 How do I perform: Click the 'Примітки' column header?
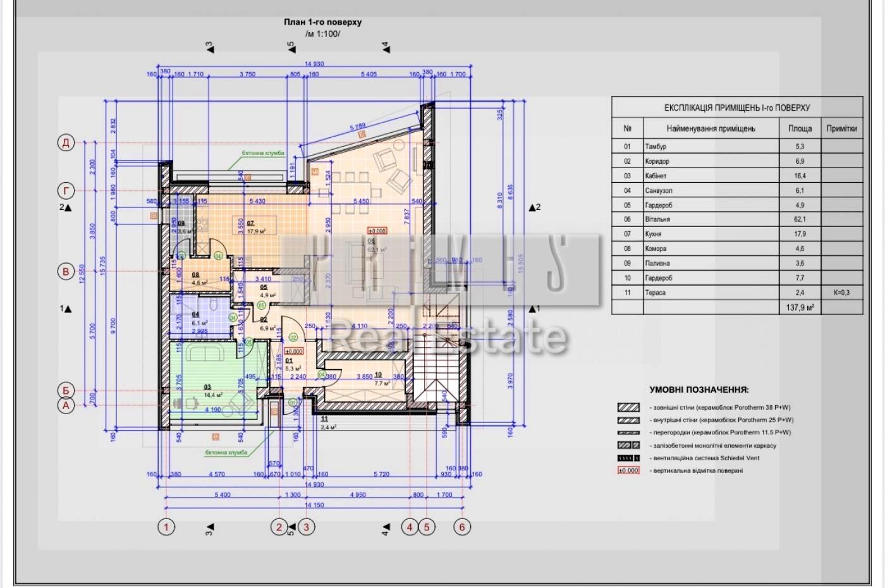pos(841,128)
